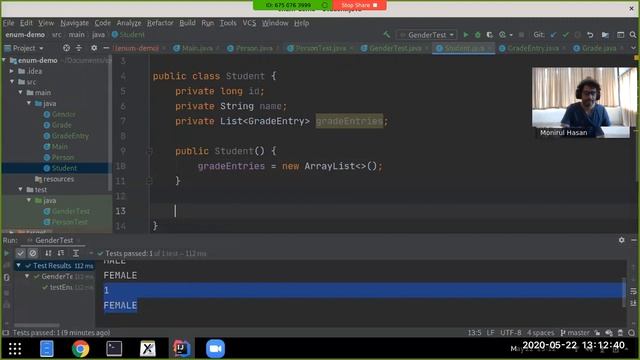Click the green Run button in toolbar
This screenshot has width=640, height=360.
[x=466, y=35]
